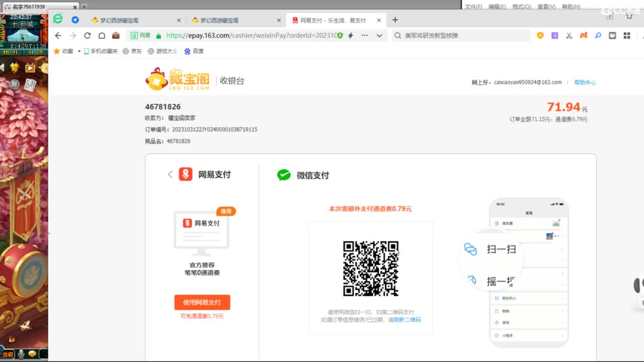Open 编辑(E) menu in background window
The image size is (644, 362).
point(497,7)
